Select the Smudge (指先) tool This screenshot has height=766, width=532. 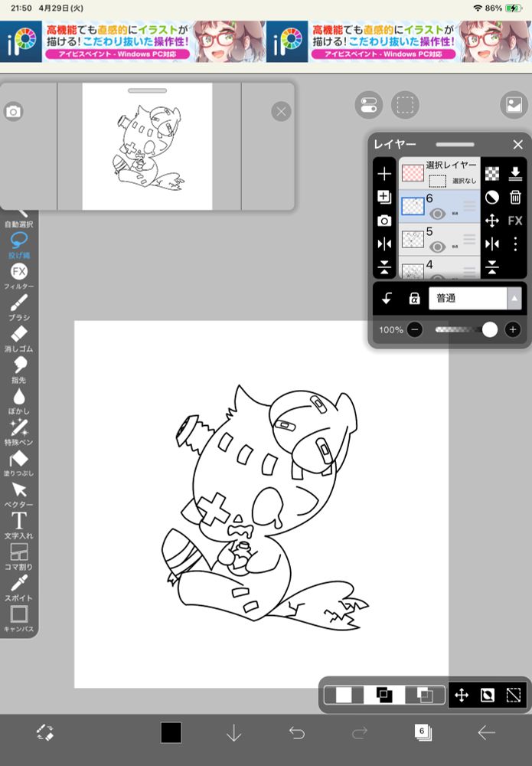click(18, 370)
